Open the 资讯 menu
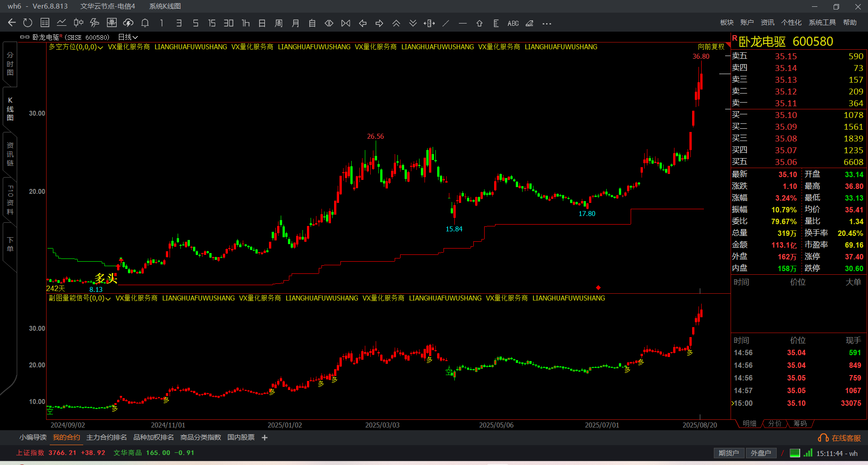 coord(768,23)
